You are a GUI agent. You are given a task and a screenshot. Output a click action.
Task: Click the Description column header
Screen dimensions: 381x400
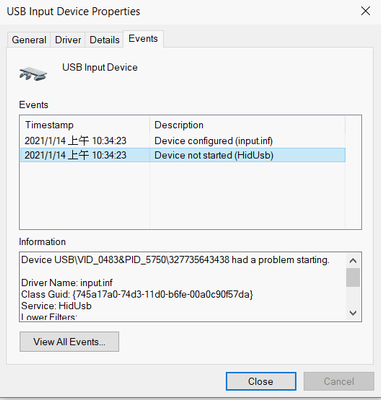coord(247,125)
